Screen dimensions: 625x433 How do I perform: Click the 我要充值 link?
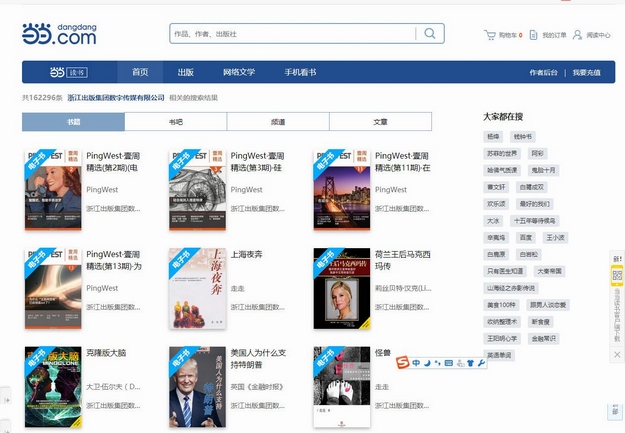(587, 72)
